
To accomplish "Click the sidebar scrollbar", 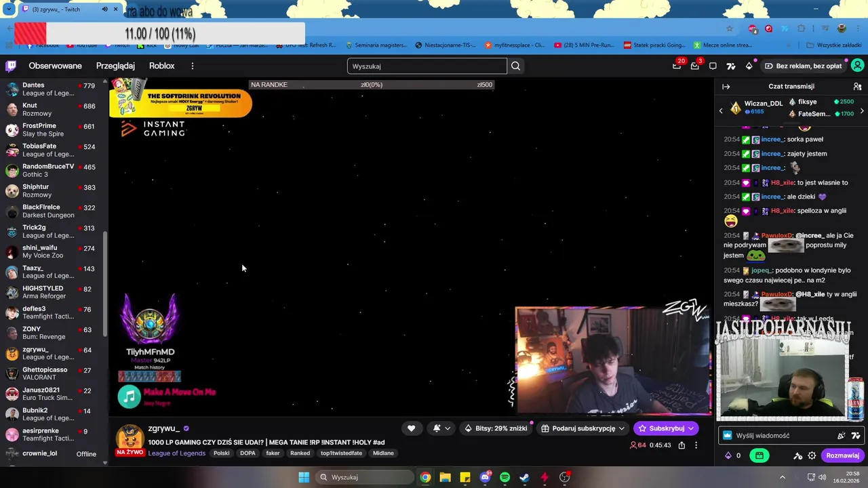I will click(x=105, y=285).
